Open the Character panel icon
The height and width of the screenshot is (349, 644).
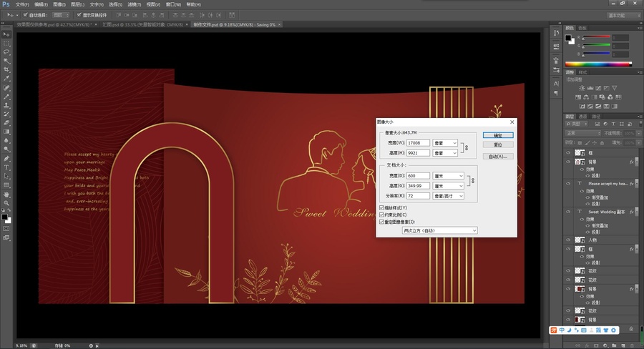556,84
